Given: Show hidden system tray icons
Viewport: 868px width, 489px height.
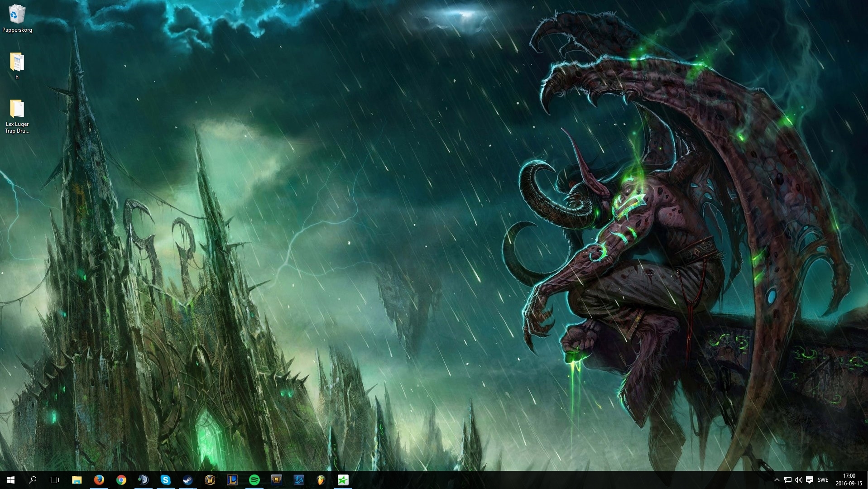Looking at the screenshot, I should pyautogui.click(x=777, y=480).
